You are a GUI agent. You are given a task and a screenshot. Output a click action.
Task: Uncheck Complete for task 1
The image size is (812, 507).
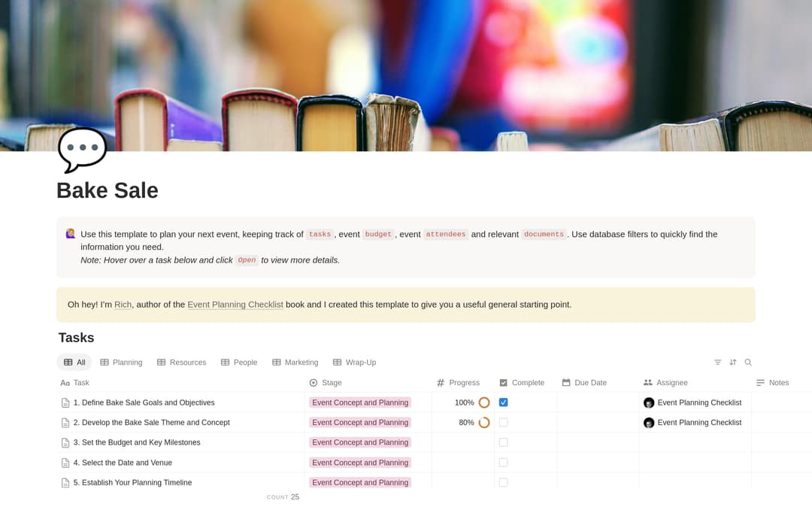click(x=503, y=402)
